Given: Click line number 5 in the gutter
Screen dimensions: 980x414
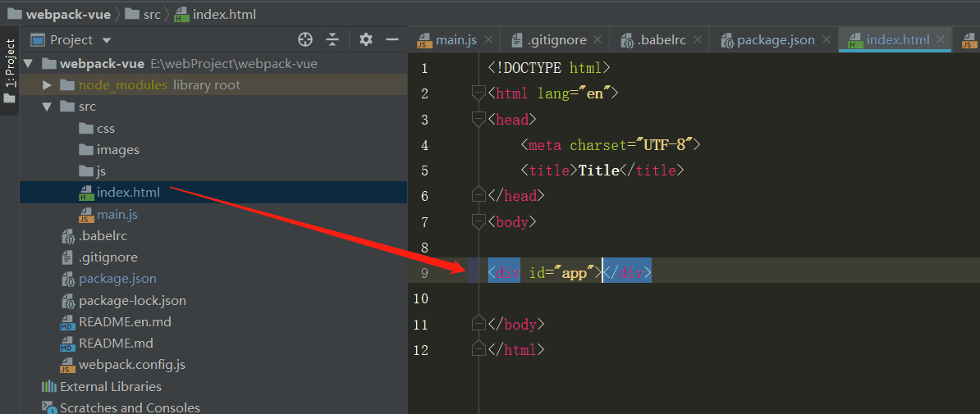Looking at the screenshot, I should [425, 171].
